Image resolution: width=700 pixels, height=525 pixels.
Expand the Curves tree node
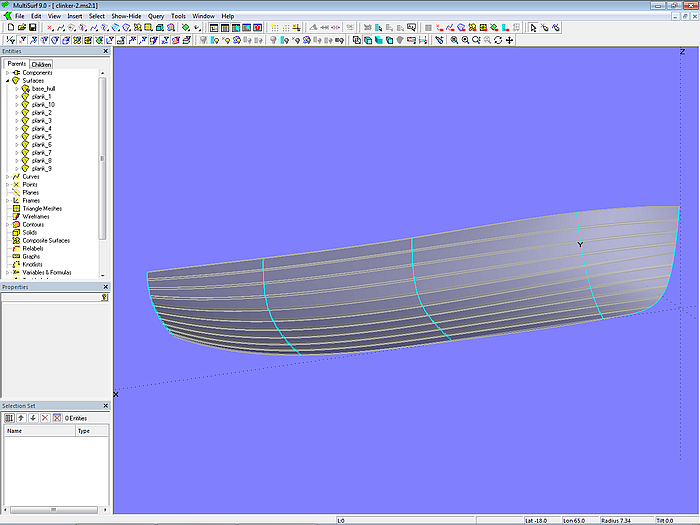pyautogui.click(x=7, y=177)
